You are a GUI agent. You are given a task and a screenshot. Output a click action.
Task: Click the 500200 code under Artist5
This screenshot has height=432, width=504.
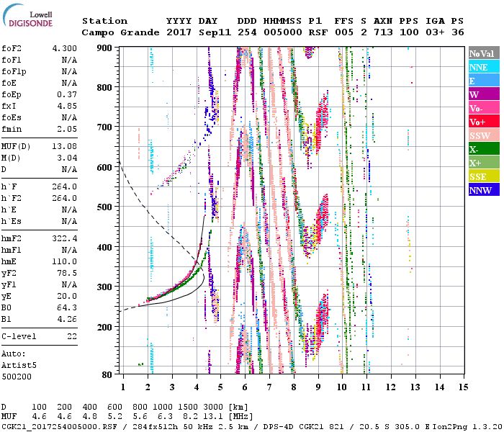[x=17, y=377]
